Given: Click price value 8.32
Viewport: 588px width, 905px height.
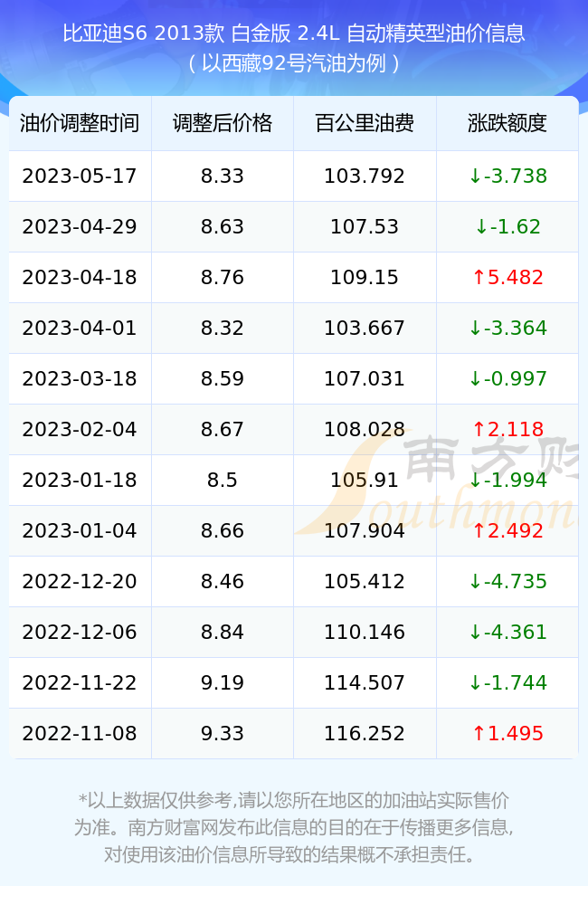Looking at the screenshot, I should point(223,329).
